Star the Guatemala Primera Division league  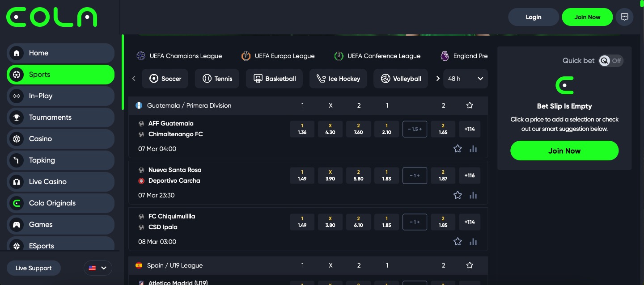470,105
